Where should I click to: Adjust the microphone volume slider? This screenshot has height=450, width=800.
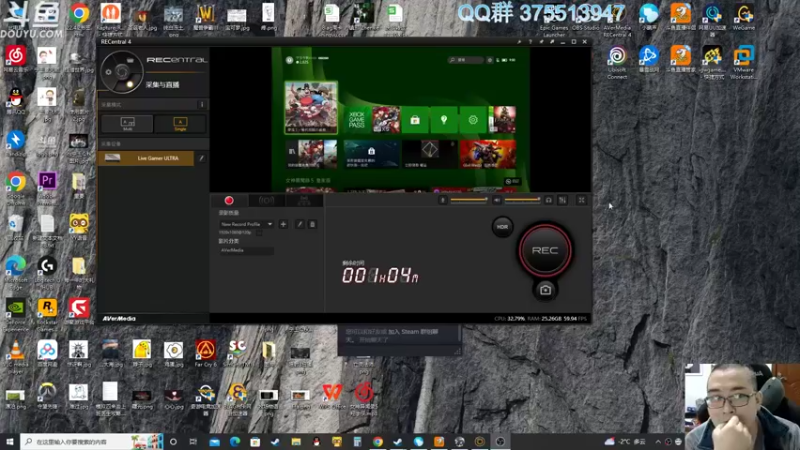[468, 200]
